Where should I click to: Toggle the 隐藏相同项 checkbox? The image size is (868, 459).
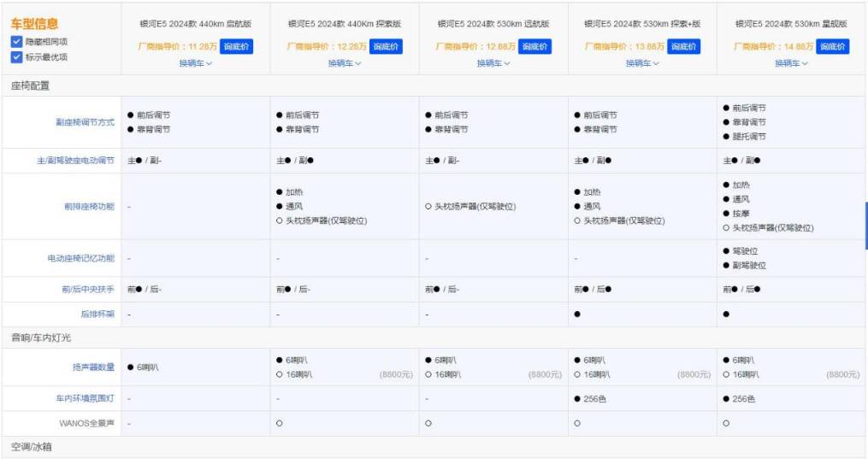coord(17,42)
